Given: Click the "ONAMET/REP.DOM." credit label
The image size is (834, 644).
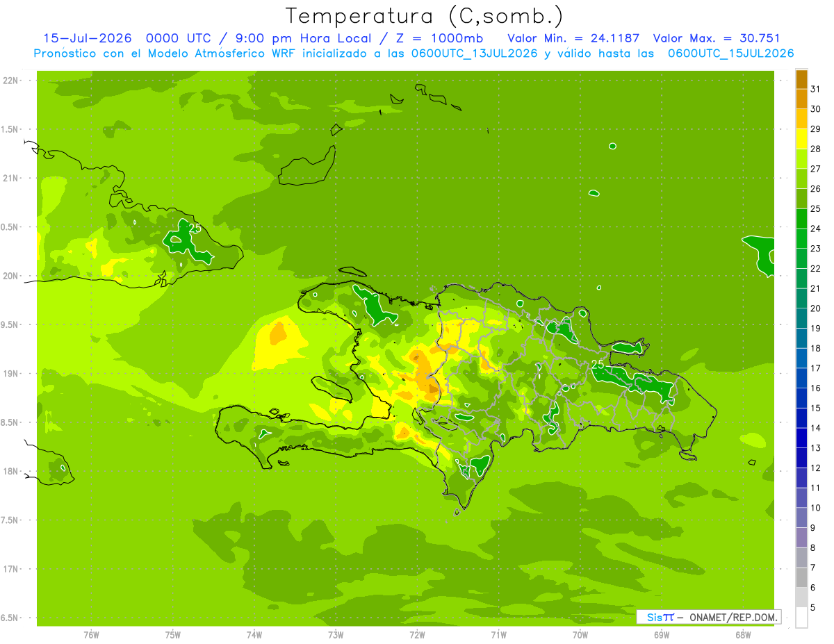Looking at the screenshot, I should (733, 617).
